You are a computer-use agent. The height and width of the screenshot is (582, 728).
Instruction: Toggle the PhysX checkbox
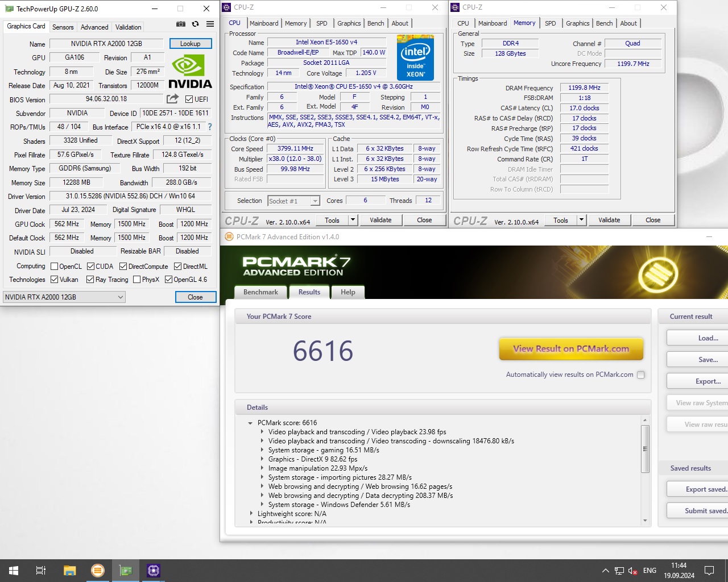pyautogui.click(x=136, y=279)
